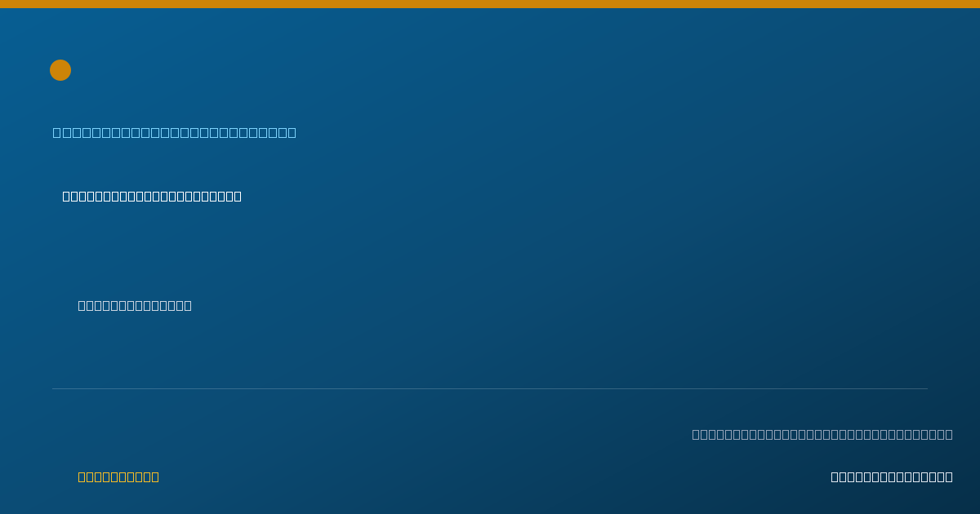Screen dimensions: 980x514
Task: Select the light-blue heading text line
Action: (175, 132)
